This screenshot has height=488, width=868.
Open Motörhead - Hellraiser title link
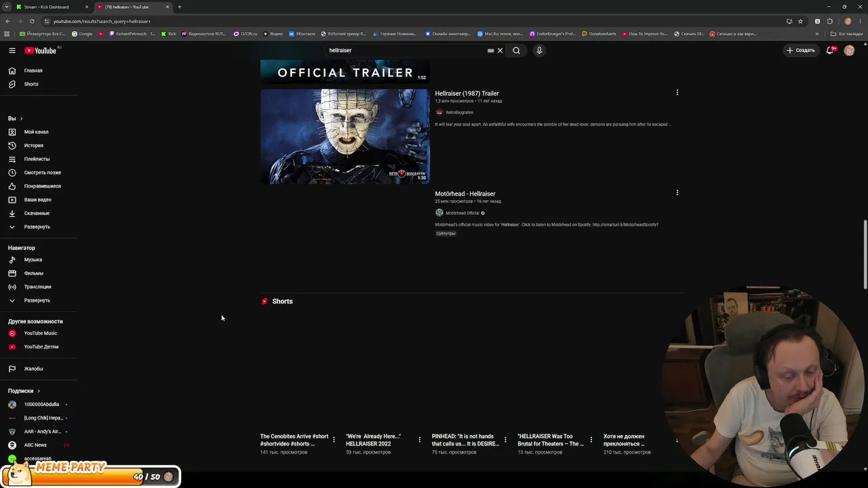[x=465, y=194]
